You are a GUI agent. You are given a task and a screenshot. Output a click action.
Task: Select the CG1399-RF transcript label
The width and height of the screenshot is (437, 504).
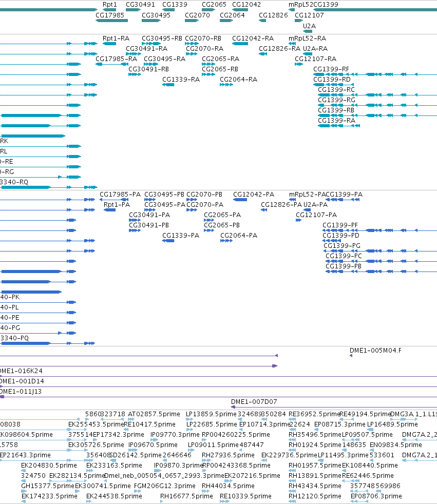coord(331,69)
